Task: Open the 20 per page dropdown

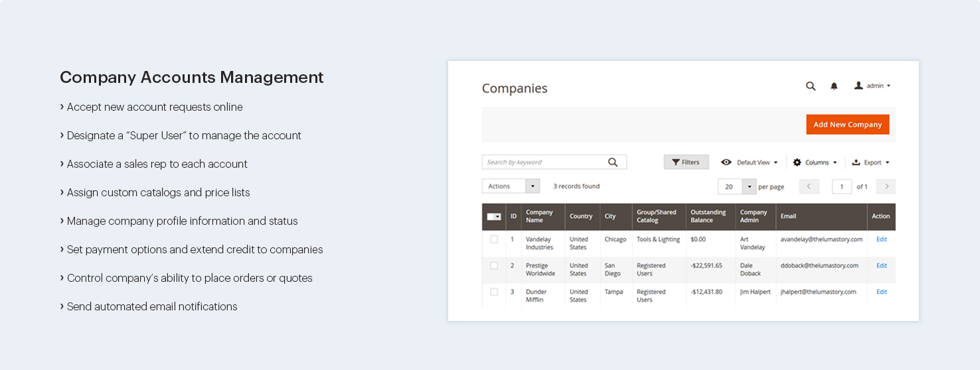Action: pos(750,187)
